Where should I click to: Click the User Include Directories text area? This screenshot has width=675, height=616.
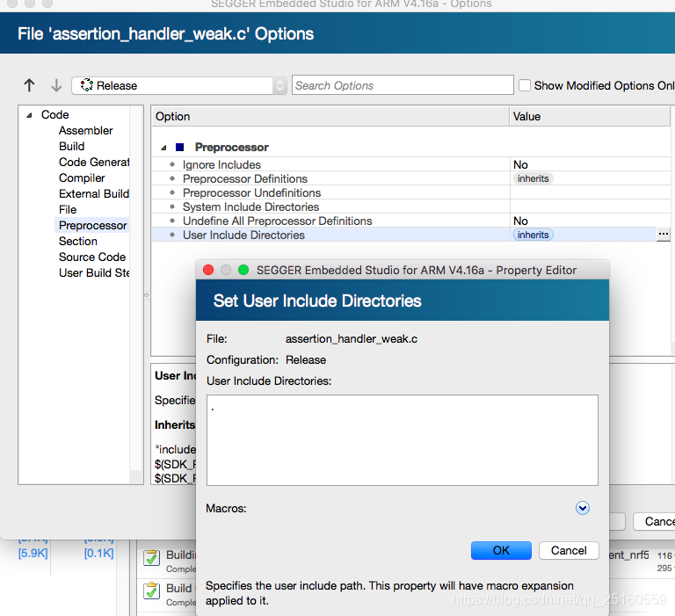[403, 440]
